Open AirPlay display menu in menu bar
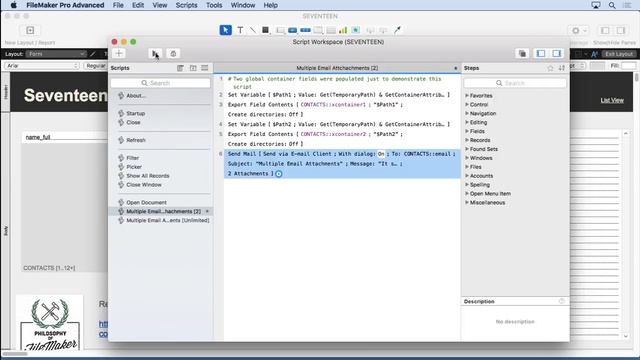Screen dimensions: 640x360 coord(596,5)
